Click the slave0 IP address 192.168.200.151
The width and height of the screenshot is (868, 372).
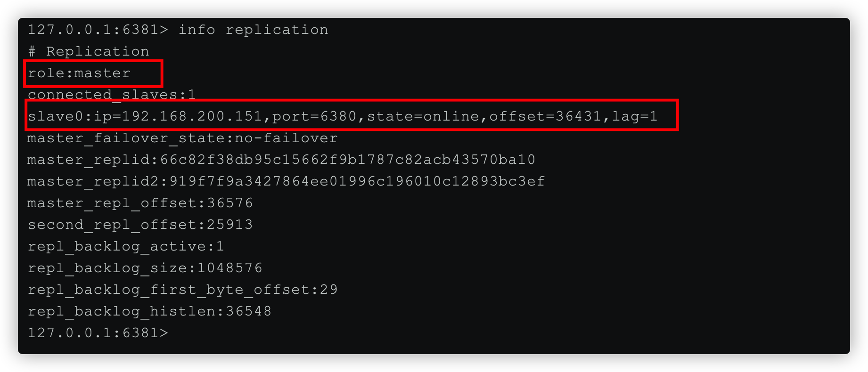coord(192,116)
